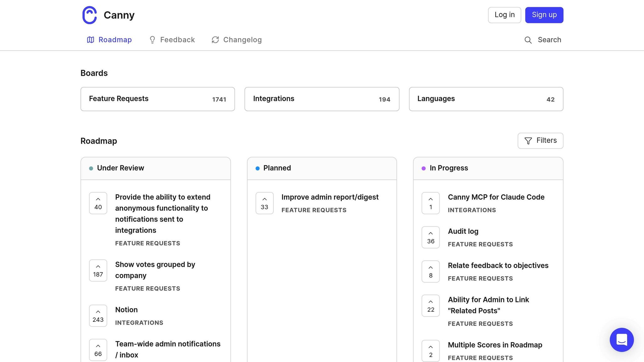This screenshot has height=362, width=644.
Task: Upvote Show votes grouped by company
Action: click(98, 270)
